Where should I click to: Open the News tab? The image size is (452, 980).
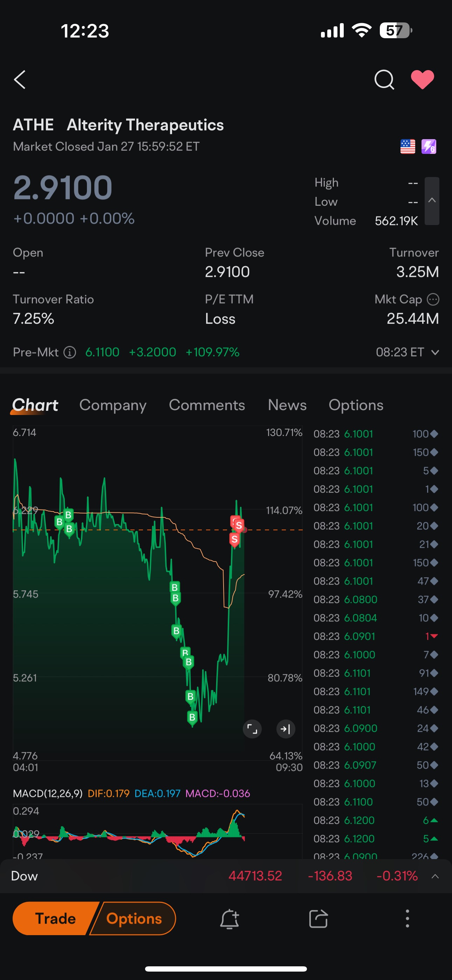pos(287,405)
